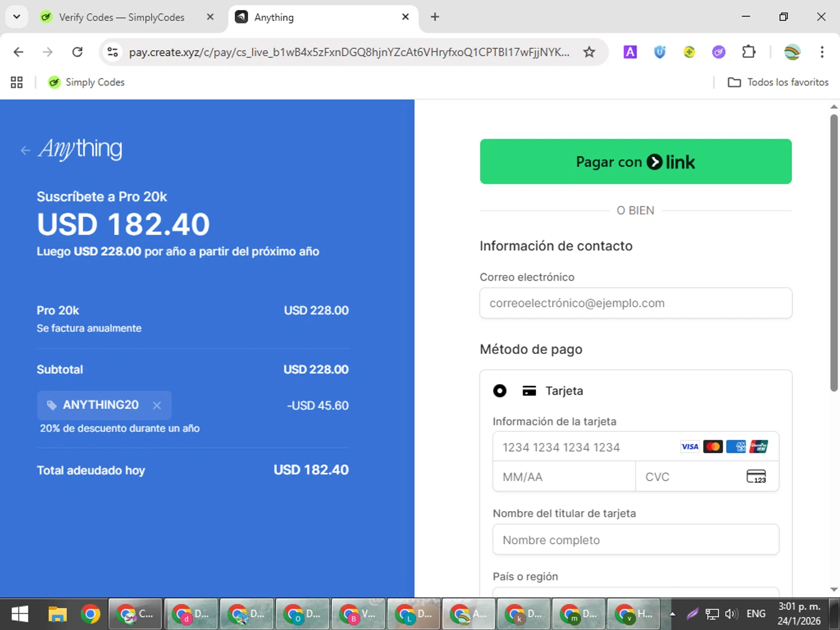Click the UnionPay logo
840x630 pixels.
pos(759,446)
